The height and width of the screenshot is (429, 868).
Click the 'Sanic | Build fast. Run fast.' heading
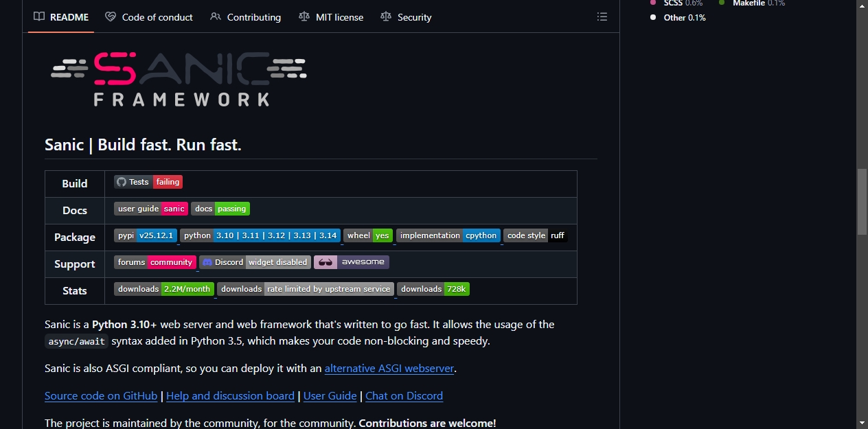click(x=143, y=145)
